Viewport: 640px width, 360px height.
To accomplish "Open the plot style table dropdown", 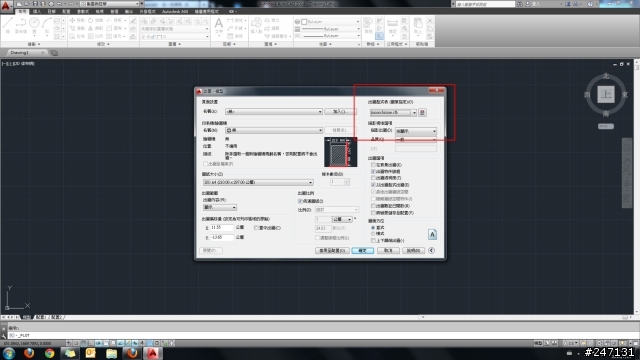I will point(393,112).
